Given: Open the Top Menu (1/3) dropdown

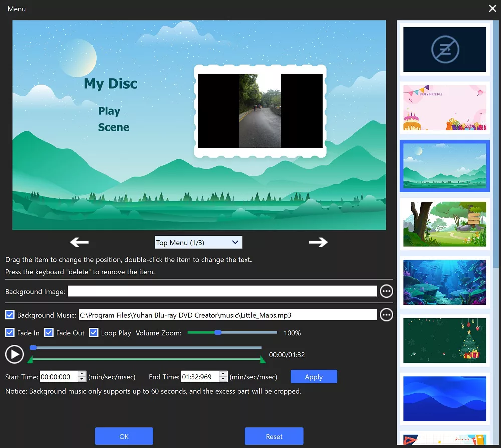Looking at the screenshot, I should click(x=198, y=243).
